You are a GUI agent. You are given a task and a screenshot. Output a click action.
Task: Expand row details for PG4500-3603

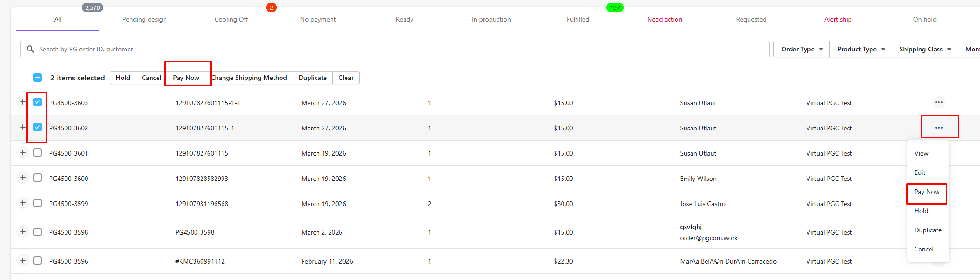(x=23, y=102)
